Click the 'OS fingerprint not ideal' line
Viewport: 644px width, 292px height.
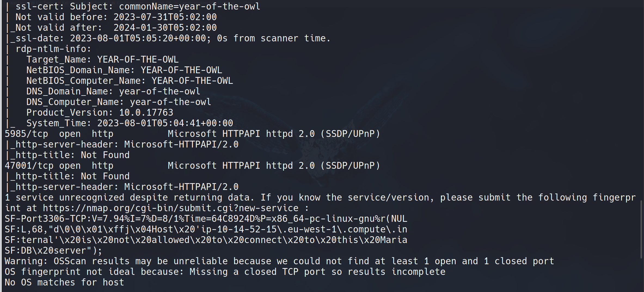click(x=225, y=272)
